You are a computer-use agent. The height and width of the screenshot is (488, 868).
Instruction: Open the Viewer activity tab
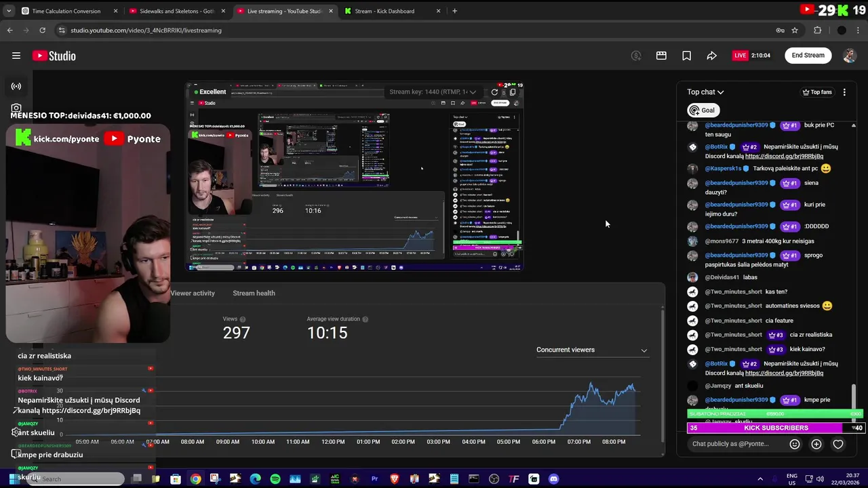click(x=193, y=293)
